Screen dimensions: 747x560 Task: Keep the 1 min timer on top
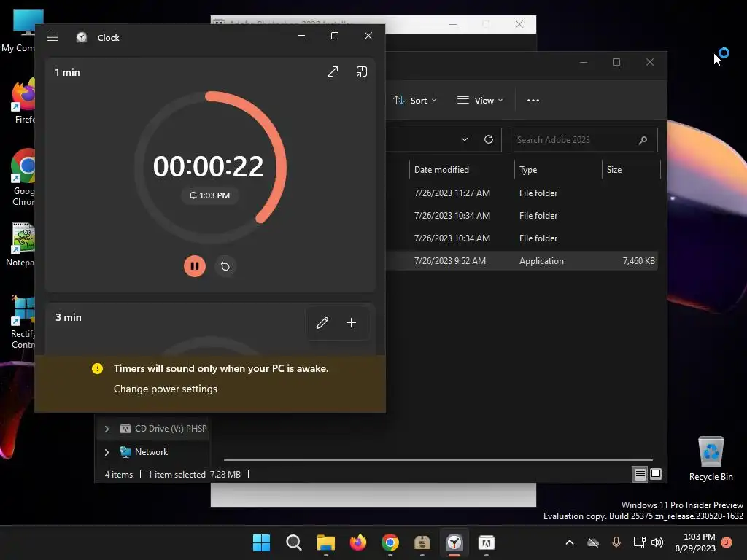pos(362,72)
